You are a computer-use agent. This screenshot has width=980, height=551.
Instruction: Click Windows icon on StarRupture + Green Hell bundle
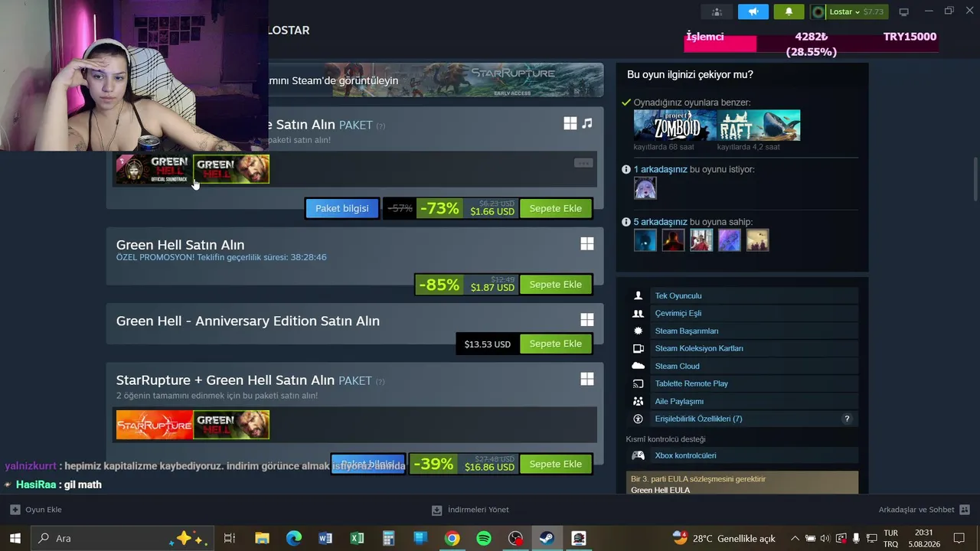click(x=587, y=379)
